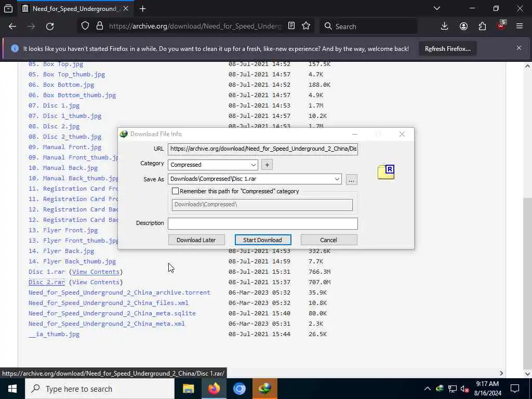
Task: List all tabs with the tab bar chevron
Action: point(437,8)
